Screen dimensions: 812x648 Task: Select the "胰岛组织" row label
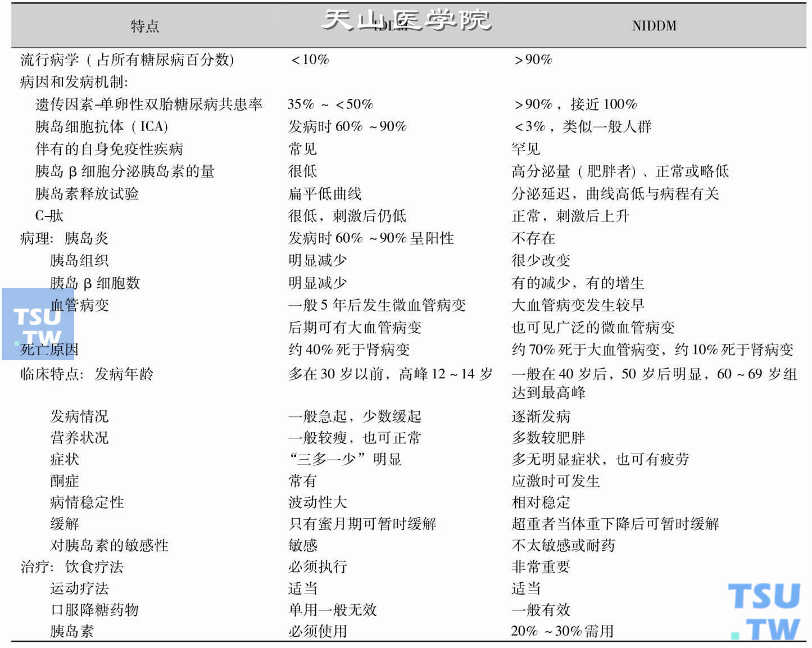tap(79, 260)
